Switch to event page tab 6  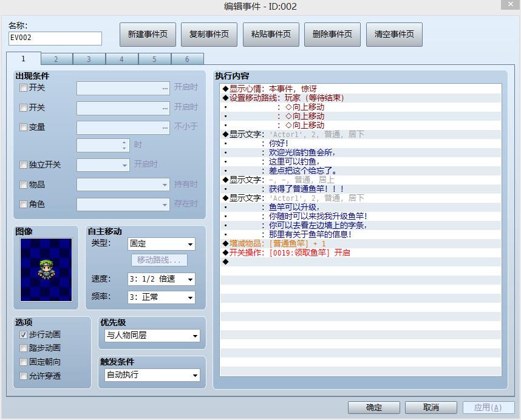pyautogui.click(x=187, y=59)
